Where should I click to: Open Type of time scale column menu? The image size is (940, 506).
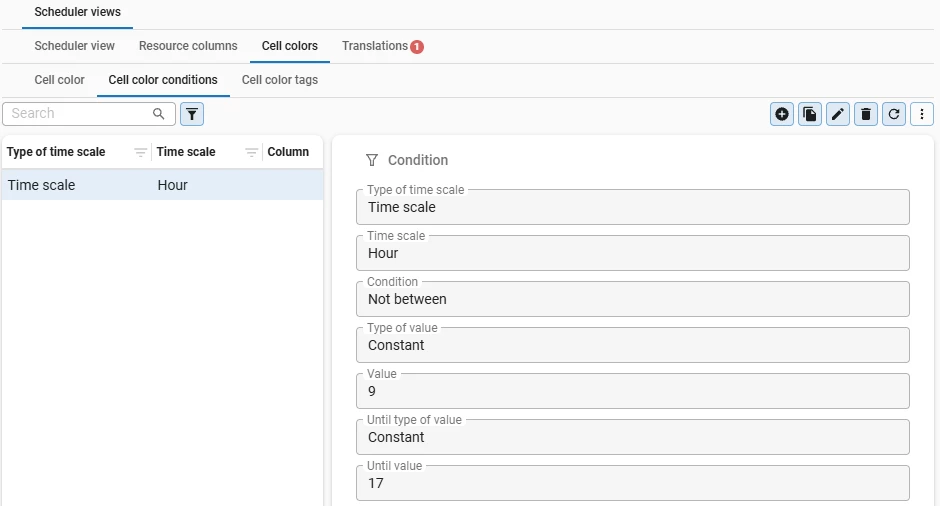(141, 152)
